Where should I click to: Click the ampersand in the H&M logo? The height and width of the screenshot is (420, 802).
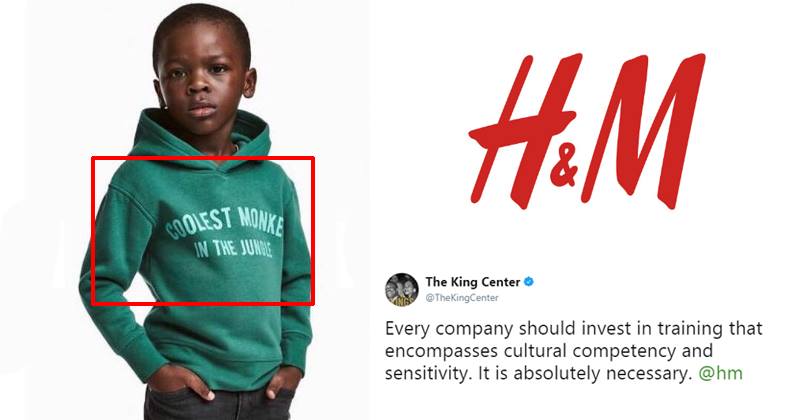(565, 168)
